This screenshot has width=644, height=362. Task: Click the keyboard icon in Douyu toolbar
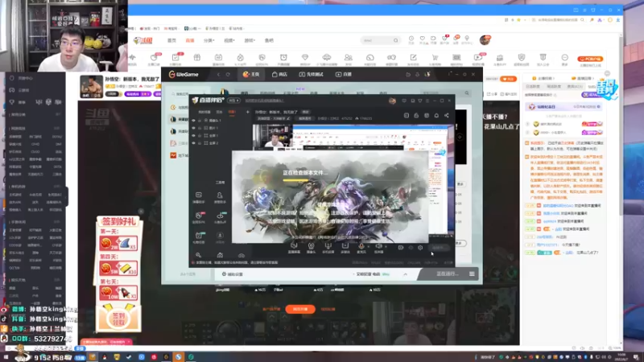pyautogui.click(x=456, y=59)
